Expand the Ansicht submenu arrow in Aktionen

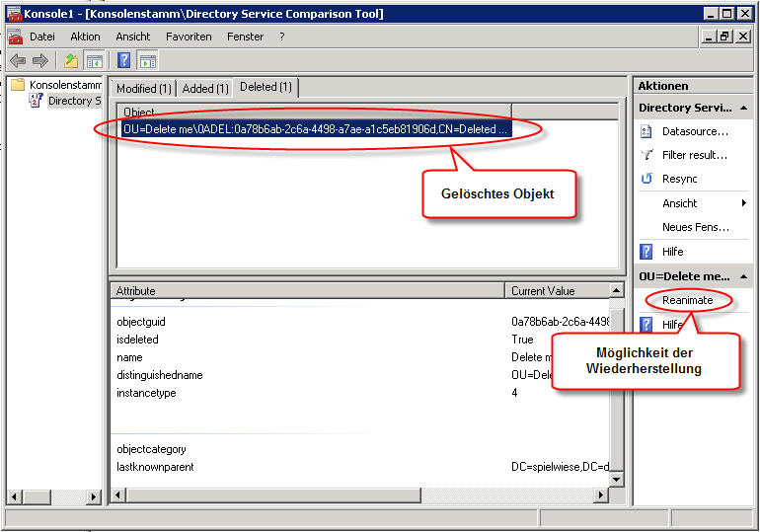[744, 203]
